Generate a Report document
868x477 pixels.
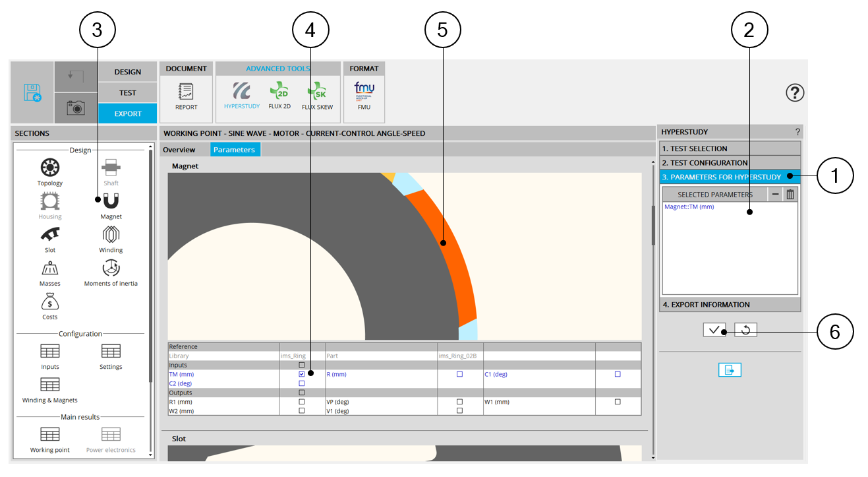[x=186, y=94]
